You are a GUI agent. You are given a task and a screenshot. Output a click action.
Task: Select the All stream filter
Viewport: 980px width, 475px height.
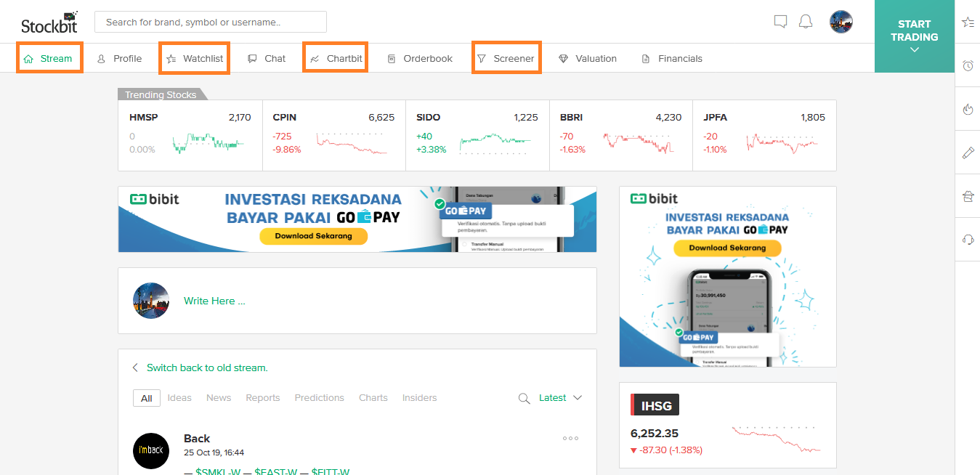[x=147, y=398]
